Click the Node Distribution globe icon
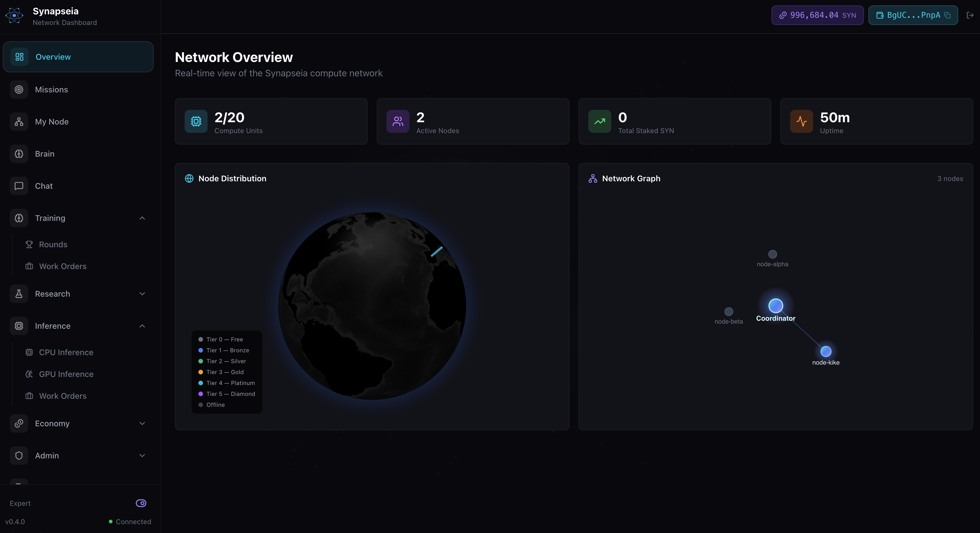The width and height of the screenshot is (980, 533). [189, 178]
